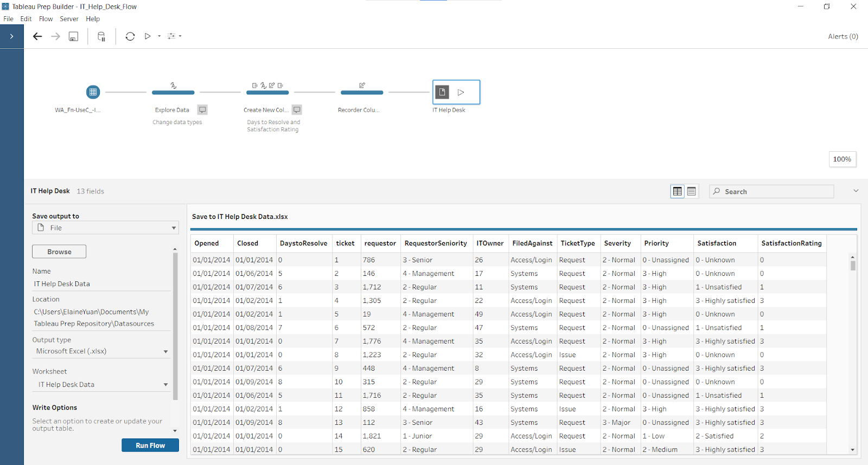Click the settings panel scrollbar
Image resolution: width=868 pixels, height=465 pixels.
point(175,325)
